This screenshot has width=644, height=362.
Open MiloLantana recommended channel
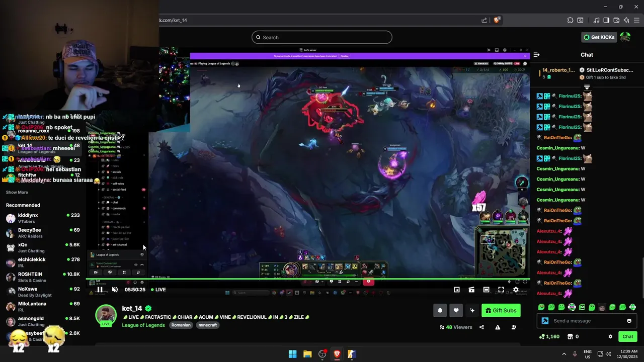(x=43, y=307)
